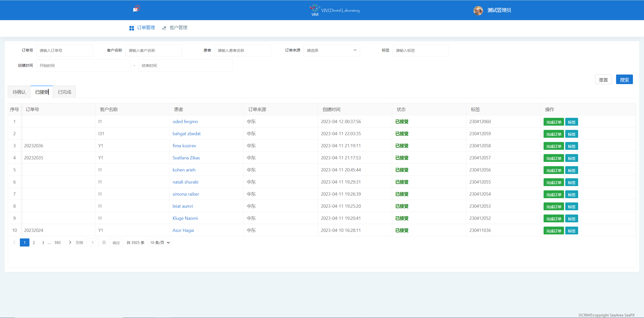644x318 pixels.
Task: Click 标签 button for simona raiber
Action: click(x=572, y=194)
